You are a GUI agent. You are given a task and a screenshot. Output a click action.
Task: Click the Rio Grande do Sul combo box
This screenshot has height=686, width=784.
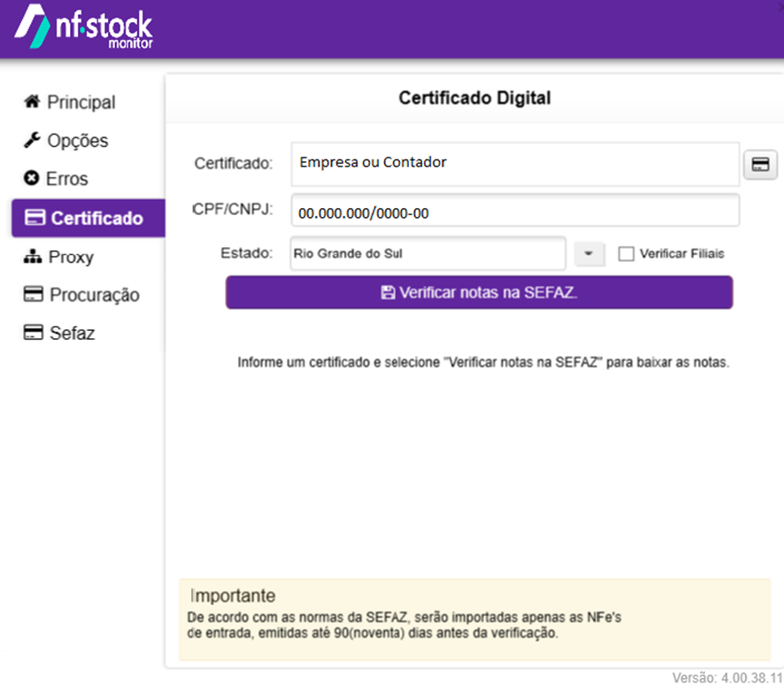click(428, 253)
